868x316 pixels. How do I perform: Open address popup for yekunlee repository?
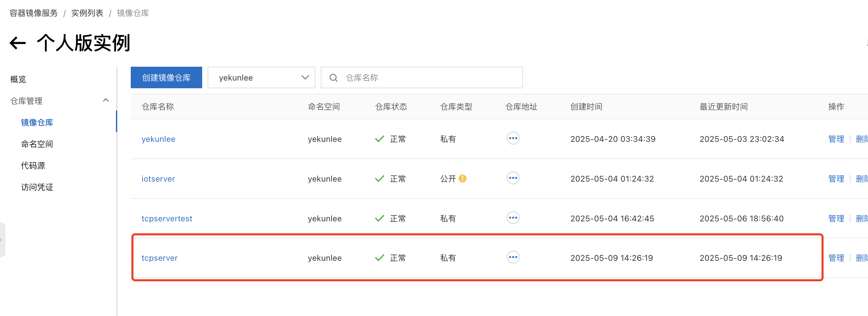coord(513,138)
